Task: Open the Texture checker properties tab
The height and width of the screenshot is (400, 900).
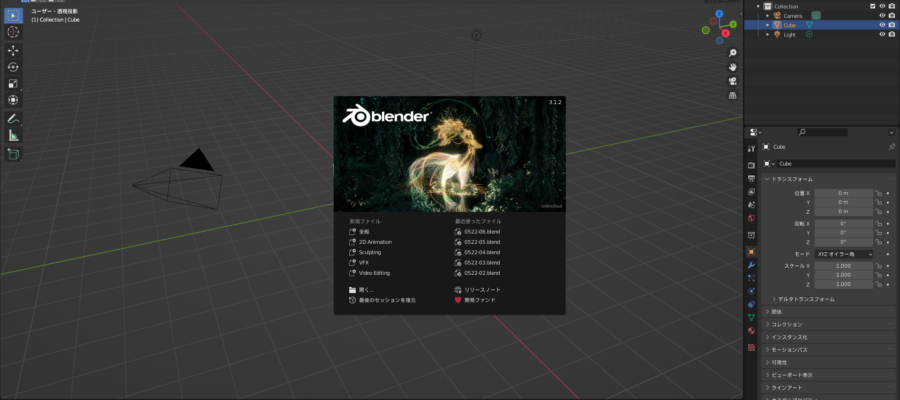Action: pos(751,347)
